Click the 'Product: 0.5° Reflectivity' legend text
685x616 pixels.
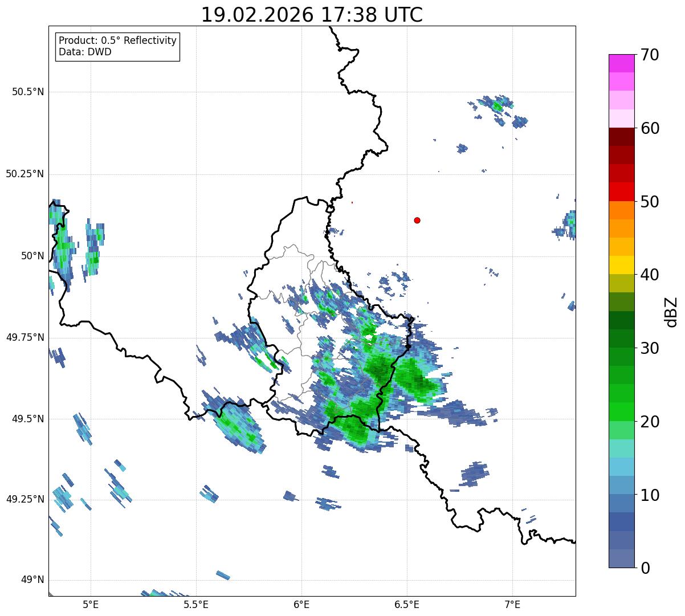point(118,41)
